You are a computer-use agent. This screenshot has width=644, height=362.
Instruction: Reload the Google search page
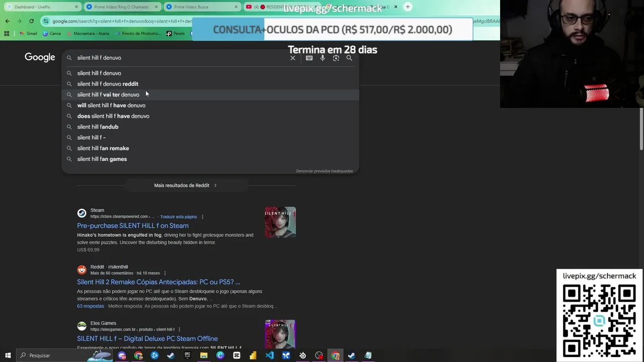[31, 21]
